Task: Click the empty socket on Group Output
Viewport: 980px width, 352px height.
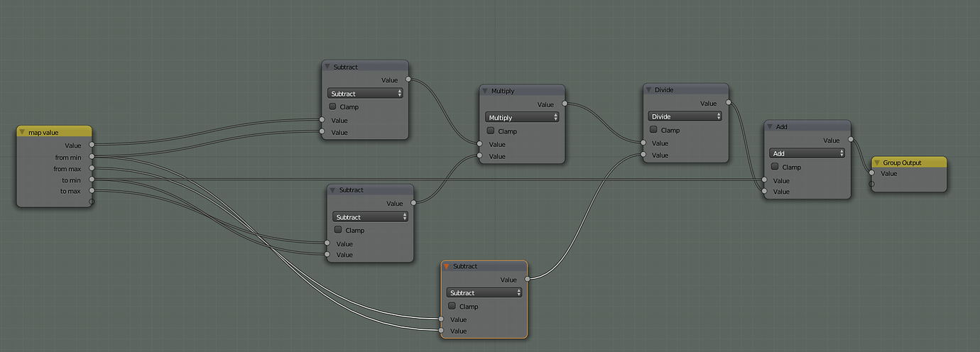Action: [872, 184]
